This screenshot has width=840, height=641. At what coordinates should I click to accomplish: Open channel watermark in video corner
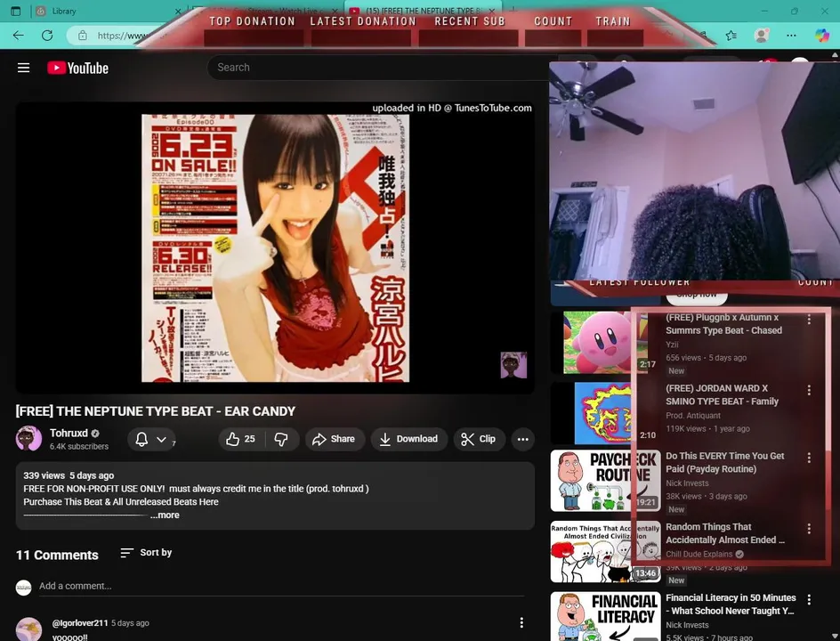coord(513,365)
